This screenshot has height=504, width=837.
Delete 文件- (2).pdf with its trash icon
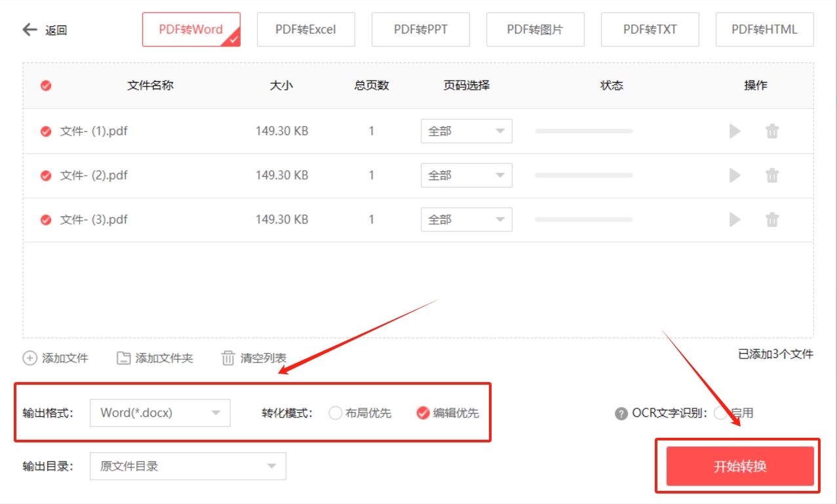point(772,175)
